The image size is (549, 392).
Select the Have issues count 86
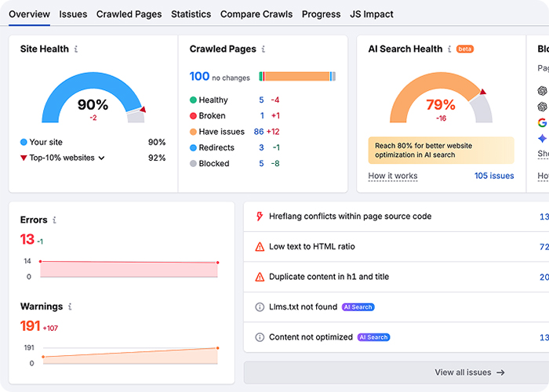coord(258,132)
